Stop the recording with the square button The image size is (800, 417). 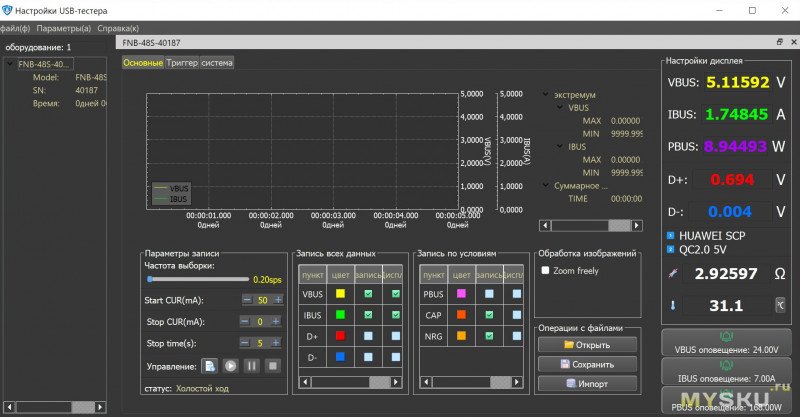click(x=272, y=366)
